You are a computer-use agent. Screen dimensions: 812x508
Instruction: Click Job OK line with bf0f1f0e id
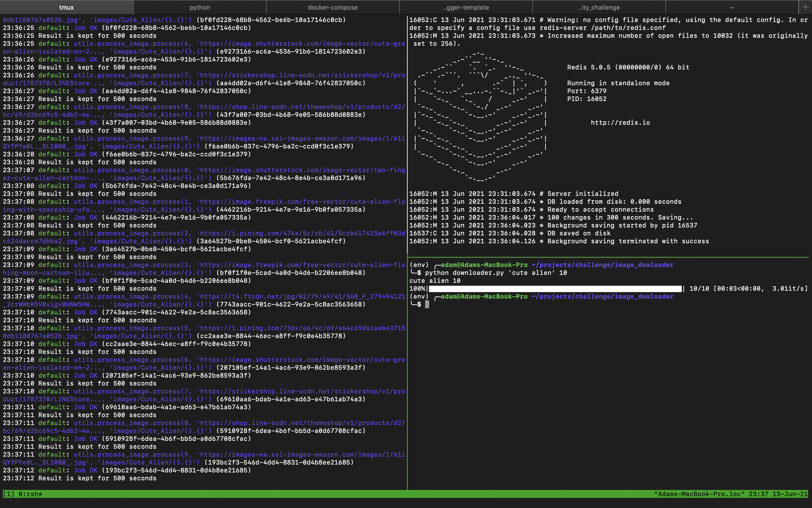127,281
